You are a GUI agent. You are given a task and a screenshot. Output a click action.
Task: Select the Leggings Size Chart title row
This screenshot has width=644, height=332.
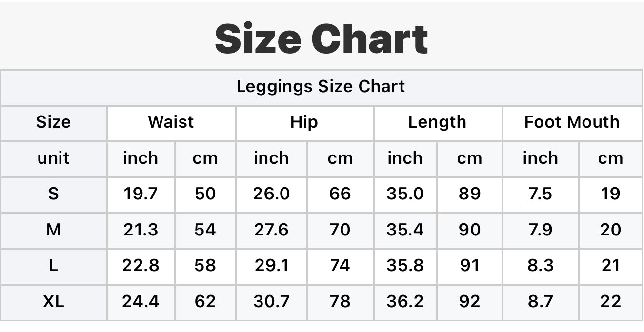pos(321,87)
